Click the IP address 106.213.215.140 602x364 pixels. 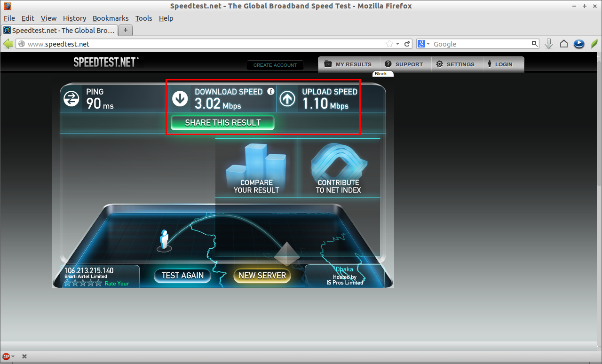point(89,271)
